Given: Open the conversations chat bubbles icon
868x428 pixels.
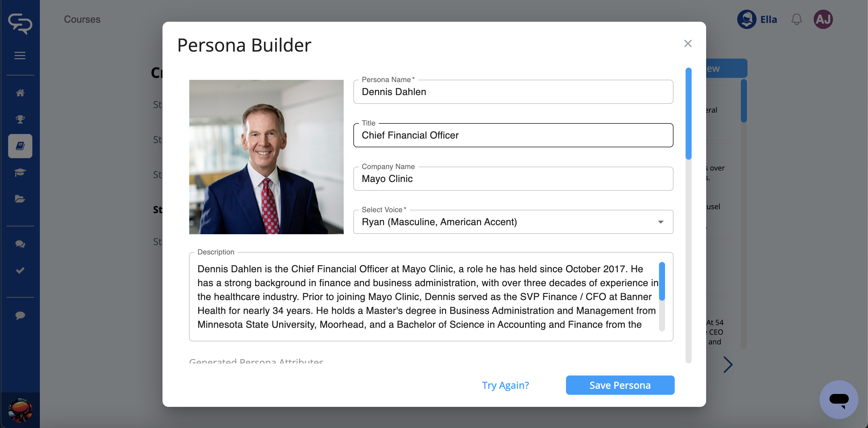Looking at the screenshot, I should click(x=20, y=244).
